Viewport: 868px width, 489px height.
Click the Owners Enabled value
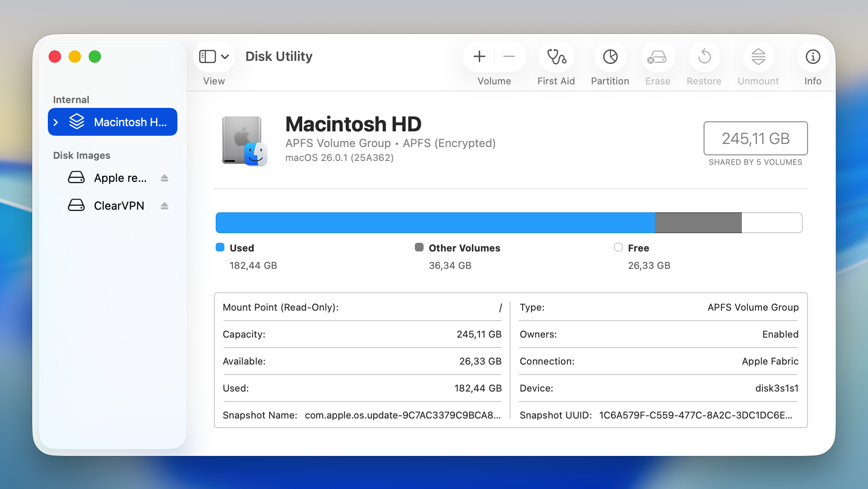pyautogui.click(x=781, y=334)
